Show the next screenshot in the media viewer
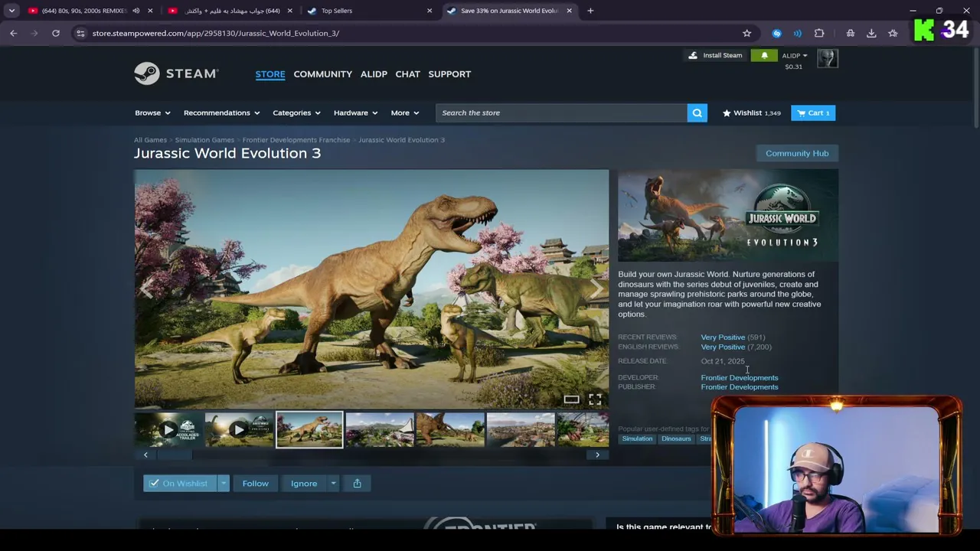Viewport: 980px width, 551px height. pos(596,289)
